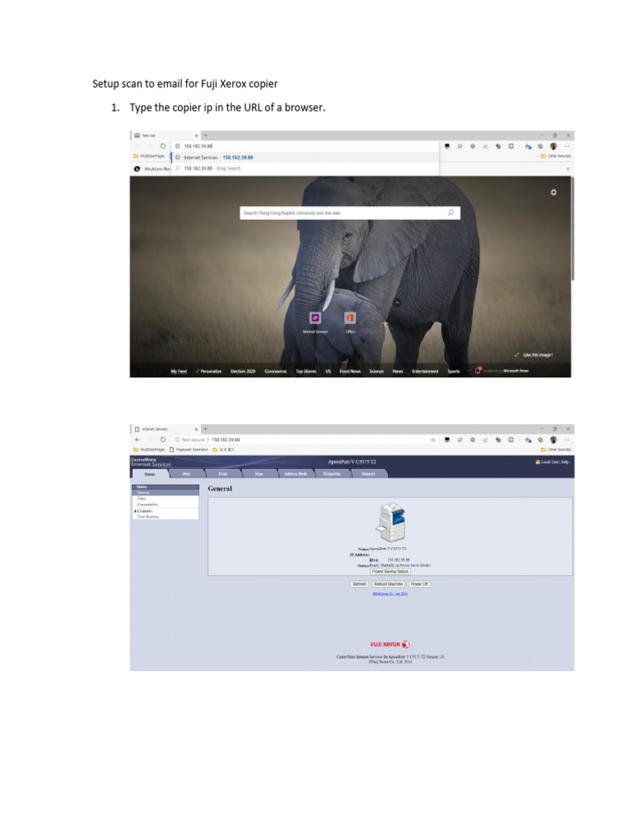Open the favorites star icon in upper browser toolbar
Image resolution: width=630 pixels, height=840 pixels.
(527, 146)
